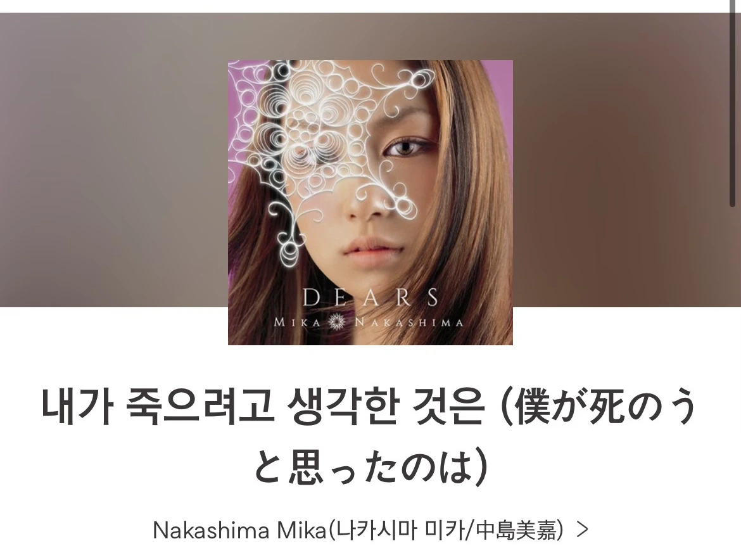Click blurred header background left of the cover

pyautogui.click(x=113, y=160)
